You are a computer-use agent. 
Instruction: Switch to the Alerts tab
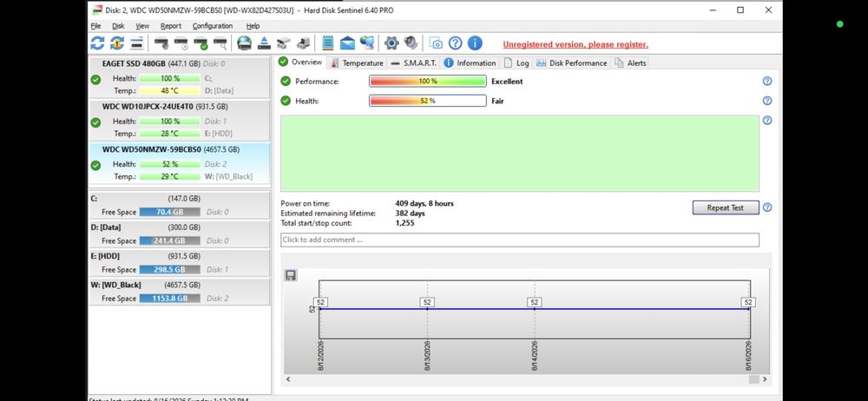pos(630,63)
